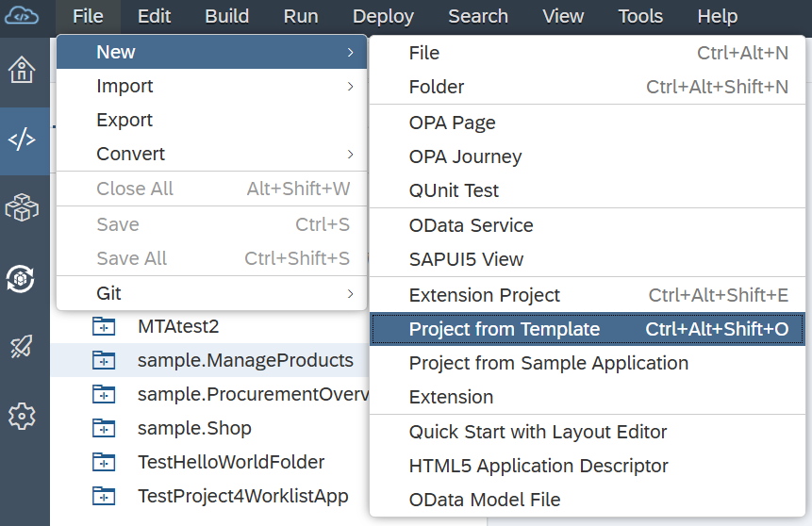This screenshot has width=812, height=526.
Task: Open the Tools menu
Action: pos(640,17)
